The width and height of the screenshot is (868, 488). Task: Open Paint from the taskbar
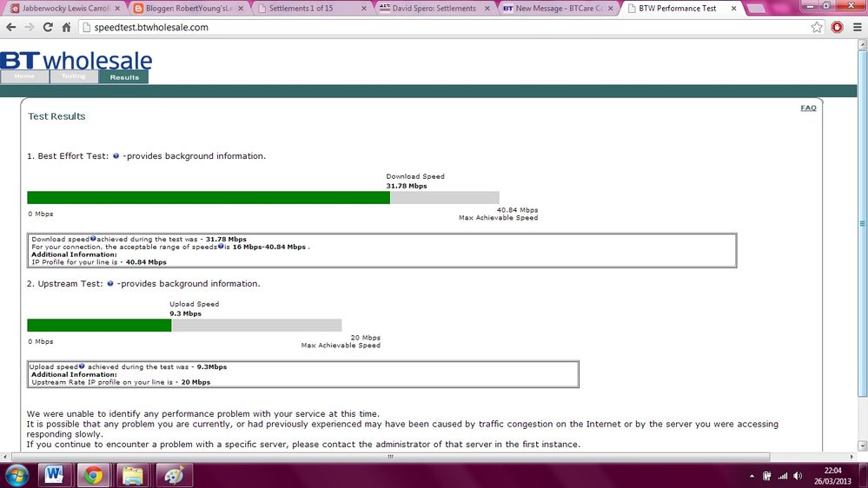coord(173,475)
